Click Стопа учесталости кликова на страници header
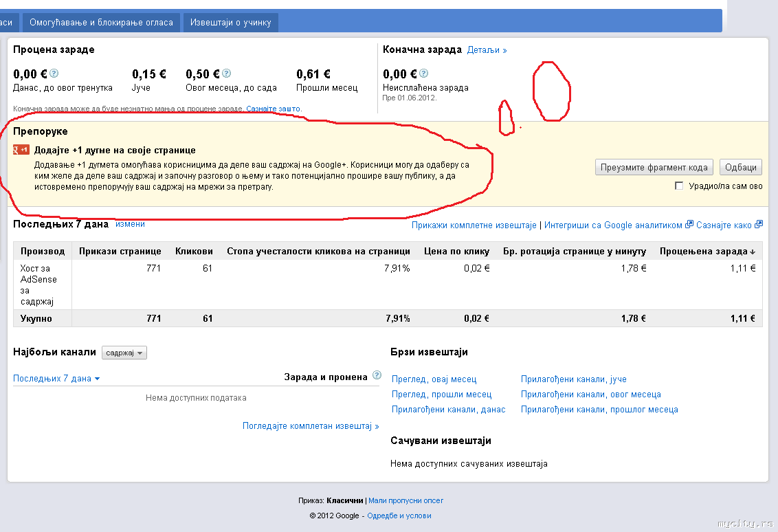The height and width of the screenshot is (532, 778). click(318, 251)
